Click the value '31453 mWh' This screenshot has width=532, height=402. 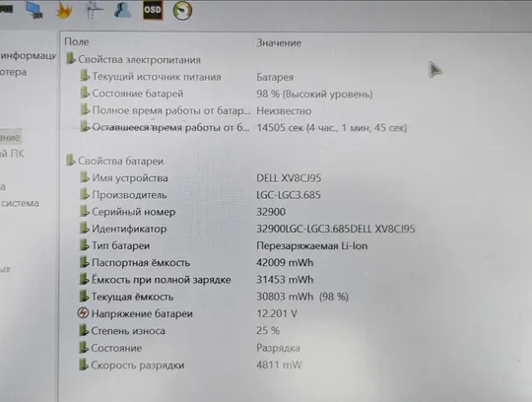tap(285, 280)
